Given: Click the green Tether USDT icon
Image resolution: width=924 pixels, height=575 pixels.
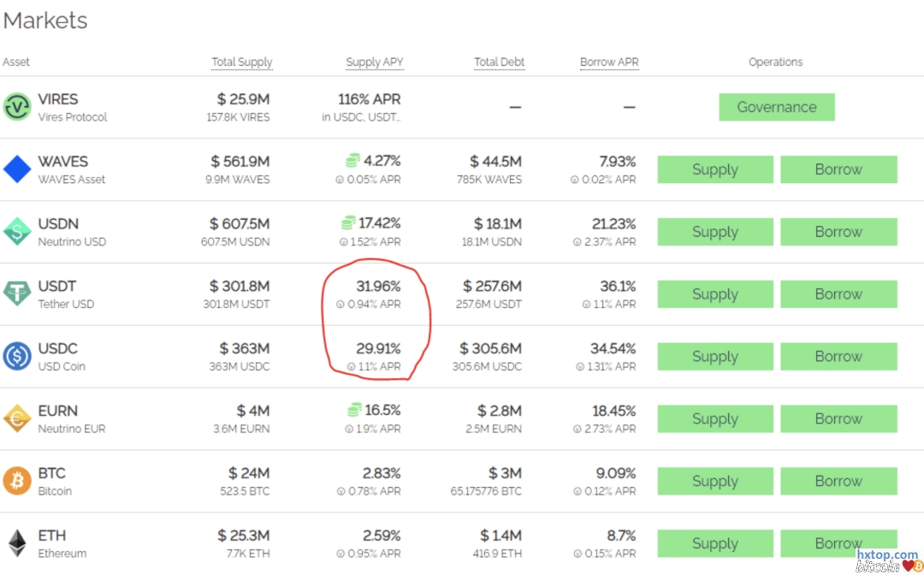Looking at the screenshot, I should [x=17, y=294].
